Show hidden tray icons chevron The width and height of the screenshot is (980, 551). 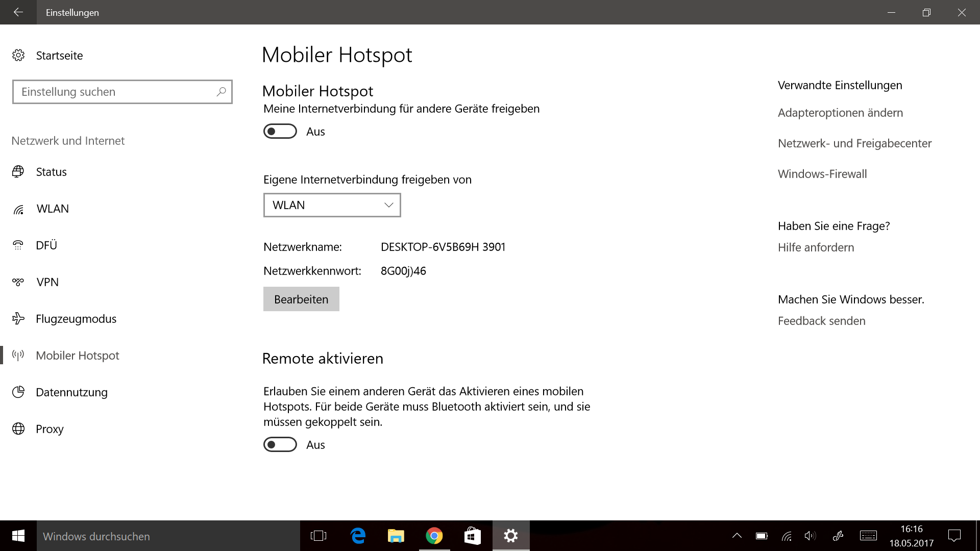(x=737, y=536)
